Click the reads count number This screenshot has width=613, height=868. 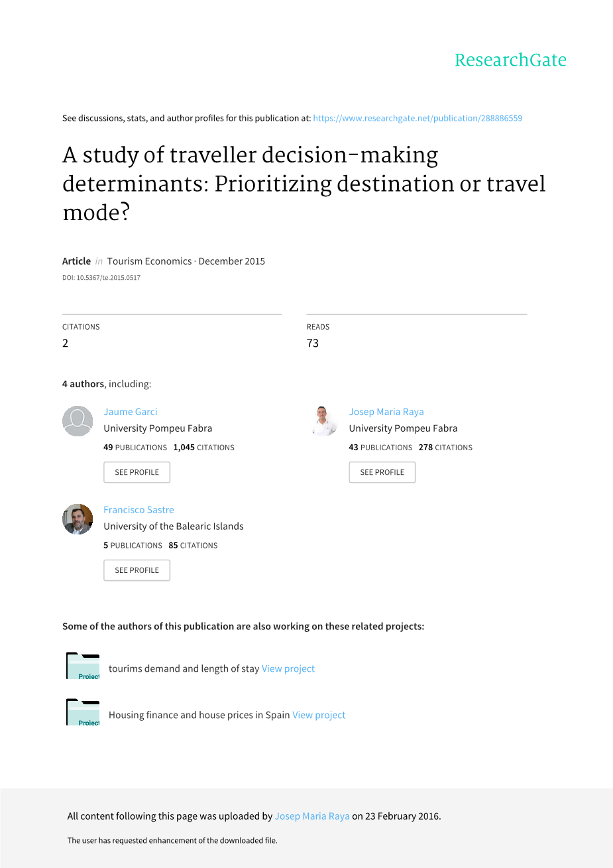pyautogui.click(x=313, y=343)
